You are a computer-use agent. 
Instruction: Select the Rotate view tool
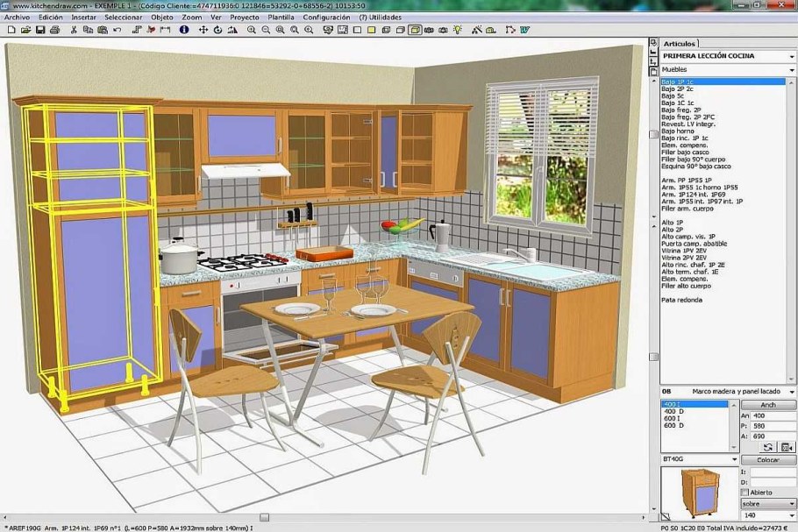click(218, 29)
